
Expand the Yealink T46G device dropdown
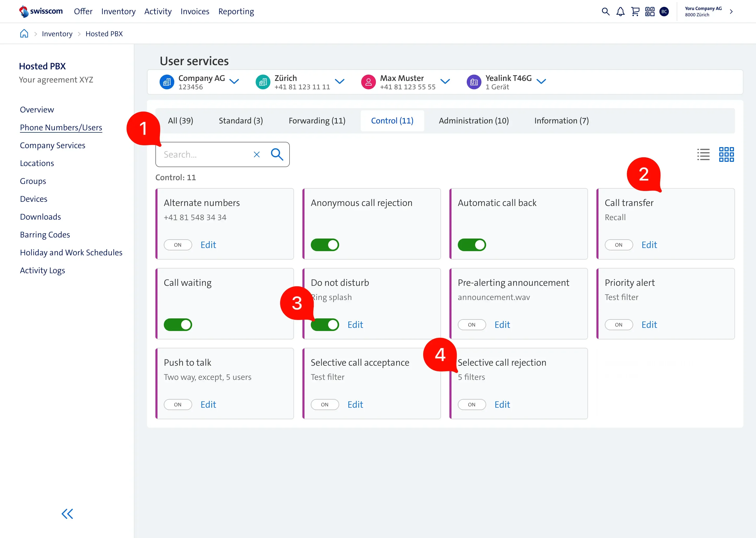[x=542, y=82]
